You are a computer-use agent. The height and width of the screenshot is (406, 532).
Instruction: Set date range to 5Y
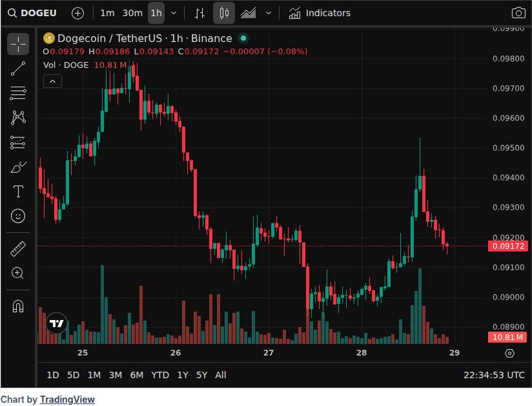(201, 375)
